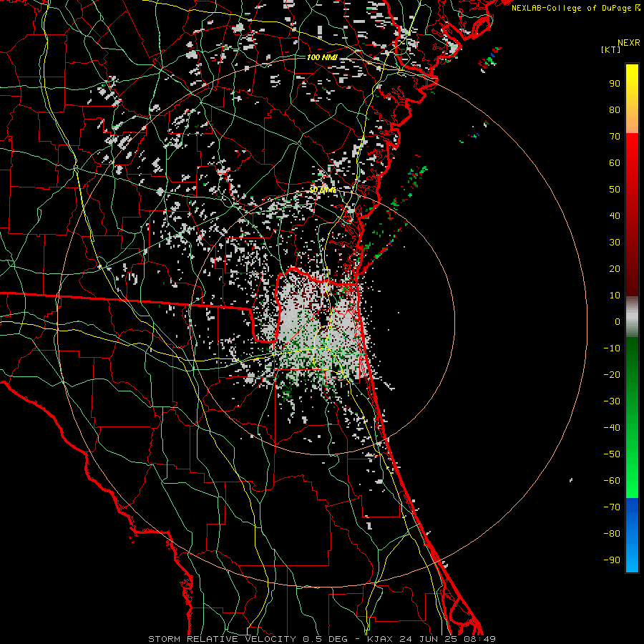Click the -30 value on velocity scale

pyautogui.click(x=612, y=401)
